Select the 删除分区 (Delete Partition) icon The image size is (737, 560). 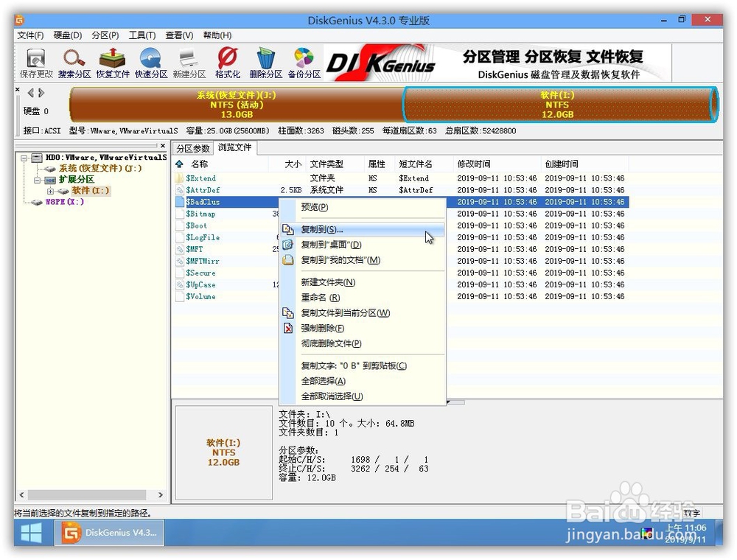(x=265, y=63)
